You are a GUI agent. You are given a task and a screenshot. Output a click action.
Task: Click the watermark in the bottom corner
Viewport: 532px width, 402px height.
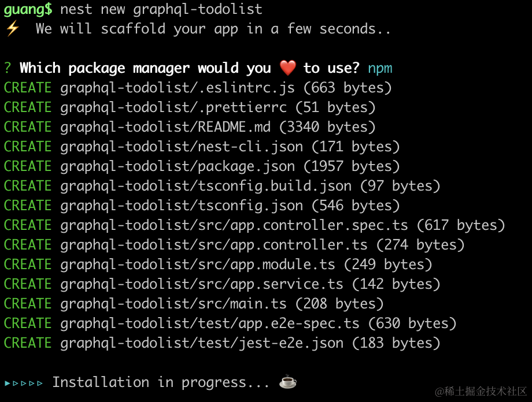pyautogui.click(x=481, y=392)
